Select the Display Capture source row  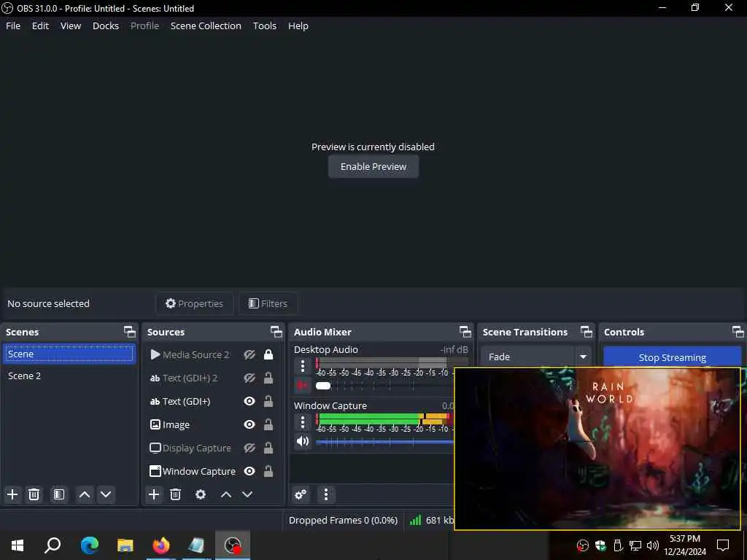(212, 448)
